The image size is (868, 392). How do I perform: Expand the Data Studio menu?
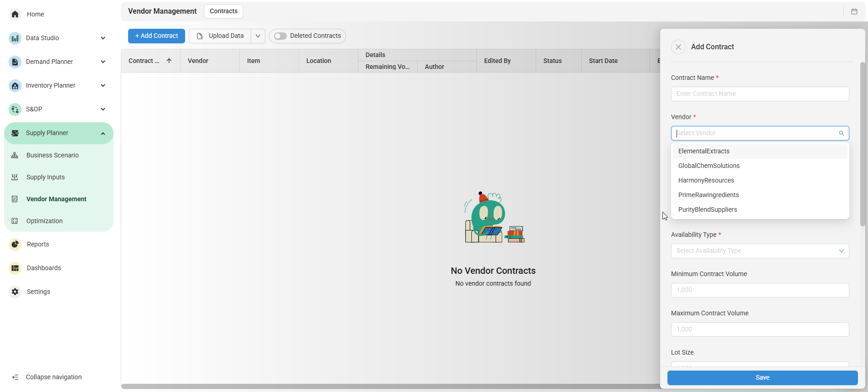[x=103, y=38]
